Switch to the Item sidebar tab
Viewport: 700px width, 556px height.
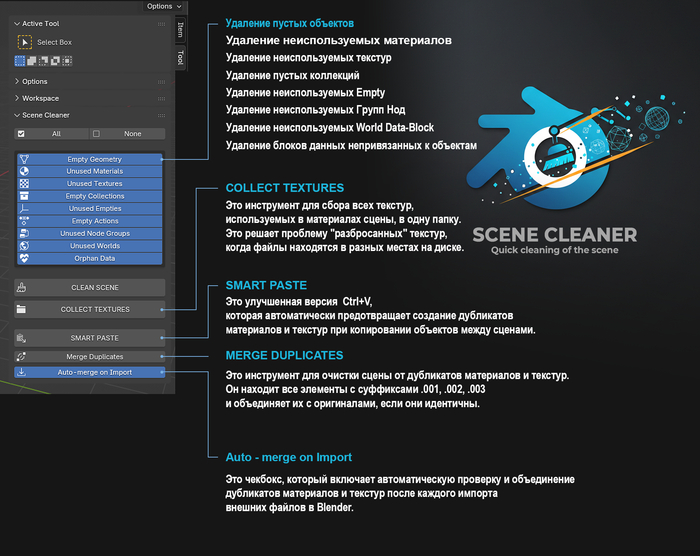click(x=180, y=29)
